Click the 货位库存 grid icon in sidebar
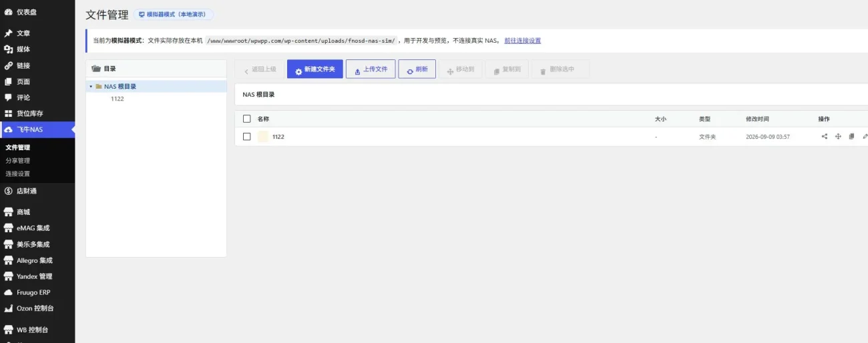This screenshot has width=868, height=343. 8,113
